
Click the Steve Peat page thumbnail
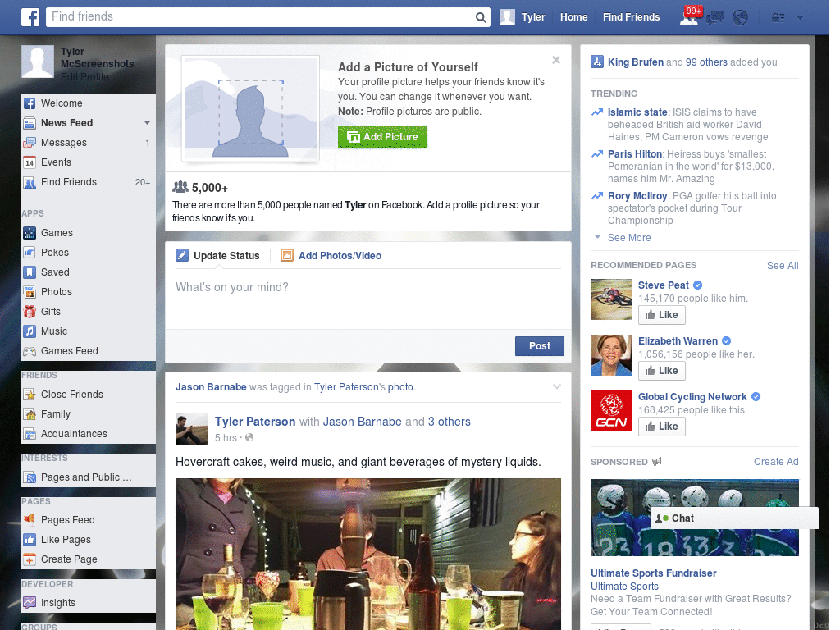(610, 299)
